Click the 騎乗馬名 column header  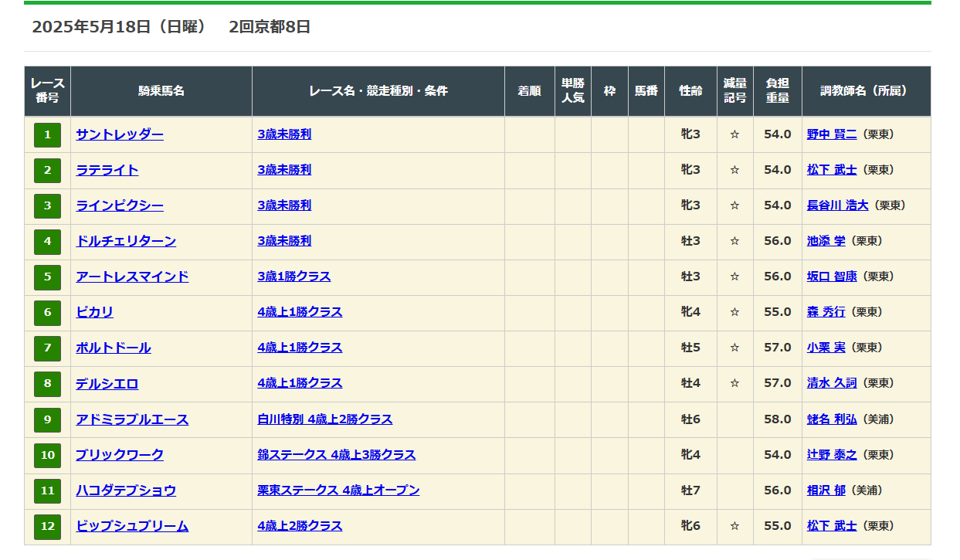point(161,91)
